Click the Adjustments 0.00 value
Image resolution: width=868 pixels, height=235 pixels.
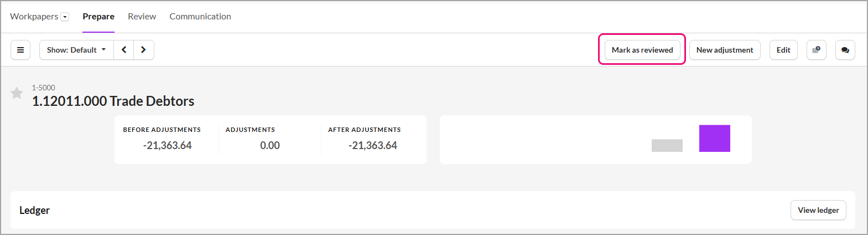[270, 146]
